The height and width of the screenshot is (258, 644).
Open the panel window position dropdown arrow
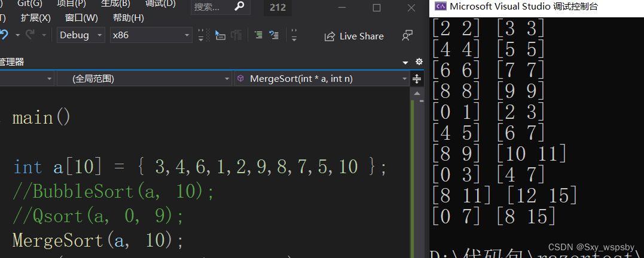tap(405, 63)
